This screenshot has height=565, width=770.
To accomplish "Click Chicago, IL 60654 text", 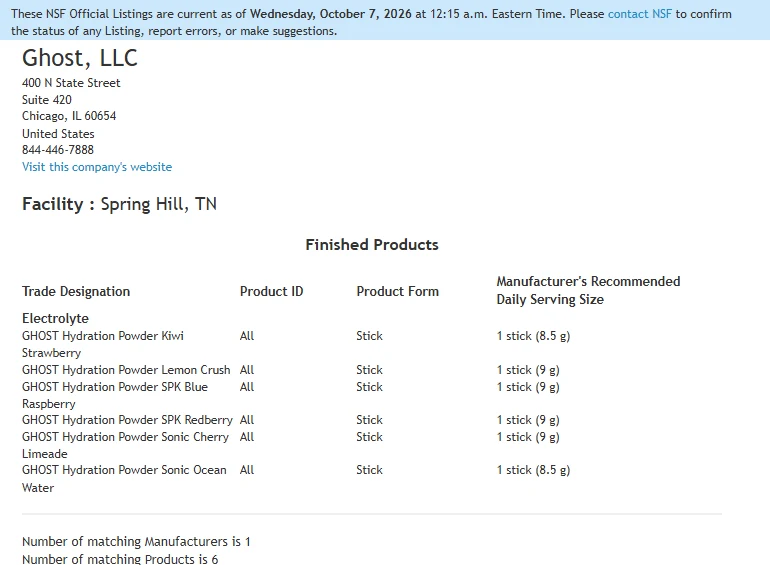I will 69,116.
